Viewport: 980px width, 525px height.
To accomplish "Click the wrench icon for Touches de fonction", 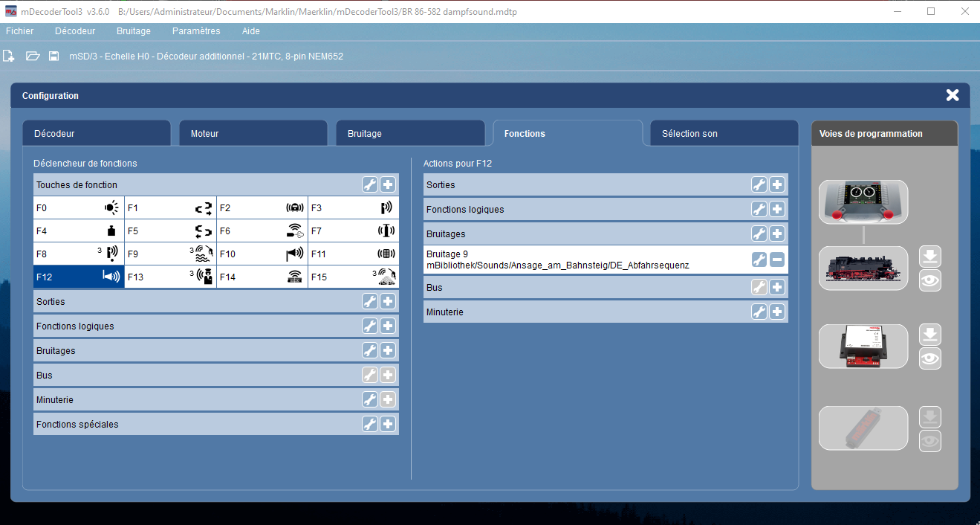I will coord(370,184).
